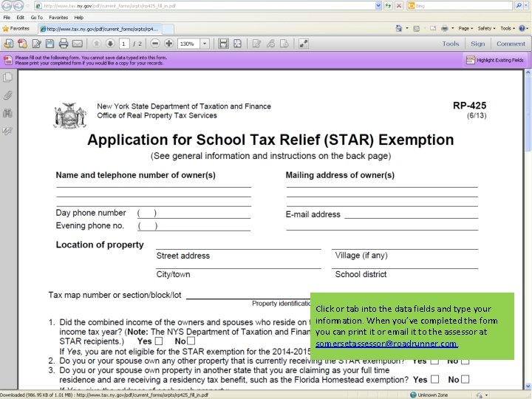The height and width of the screenshot is (399, 532).
Task: Open the address bar history dropdown
Action: 378,5
